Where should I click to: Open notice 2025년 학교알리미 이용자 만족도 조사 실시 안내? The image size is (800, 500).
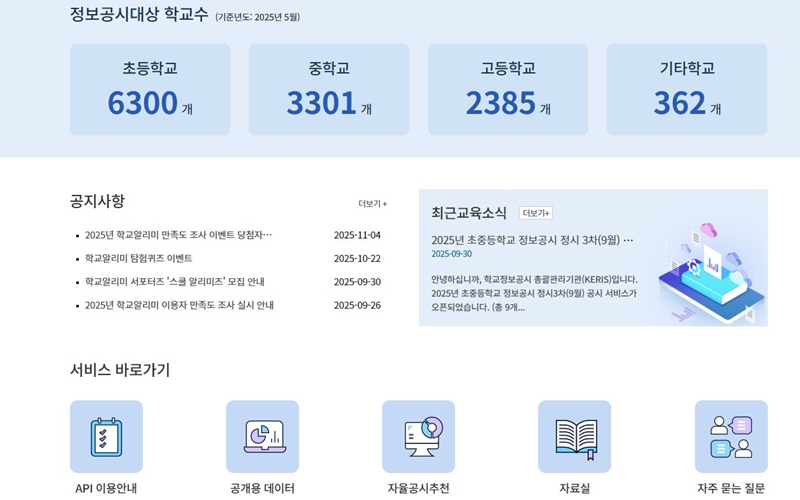[x=179, y=305]
